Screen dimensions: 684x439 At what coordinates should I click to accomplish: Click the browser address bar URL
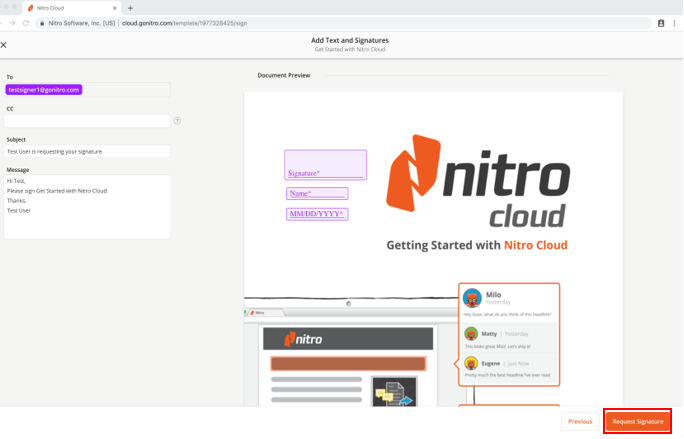[184, 23]
